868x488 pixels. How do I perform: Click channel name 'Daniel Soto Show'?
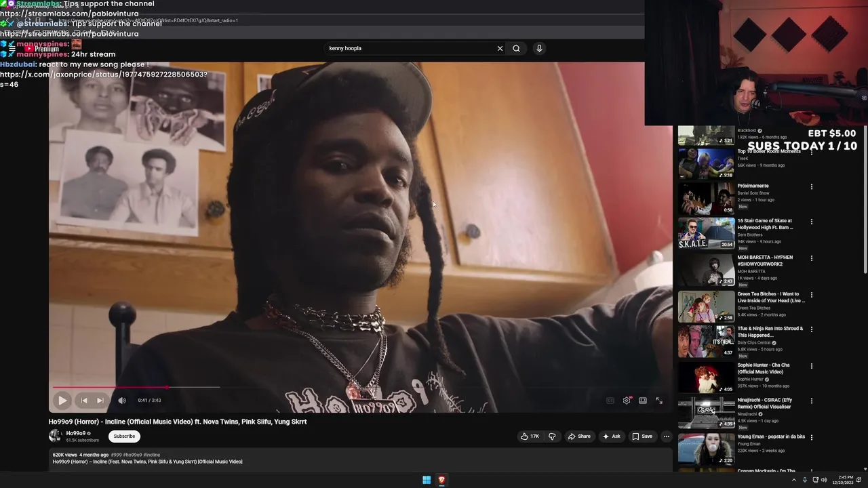753,193
